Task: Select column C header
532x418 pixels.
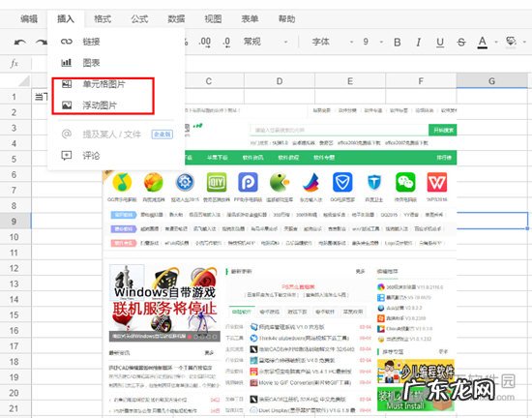Action: tap(209, 81)
